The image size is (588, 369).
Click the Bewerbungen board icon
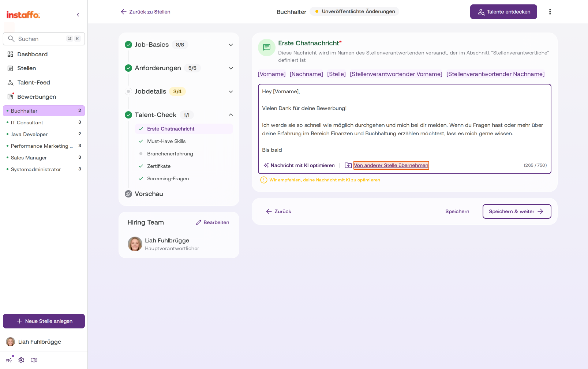point(10,97)
